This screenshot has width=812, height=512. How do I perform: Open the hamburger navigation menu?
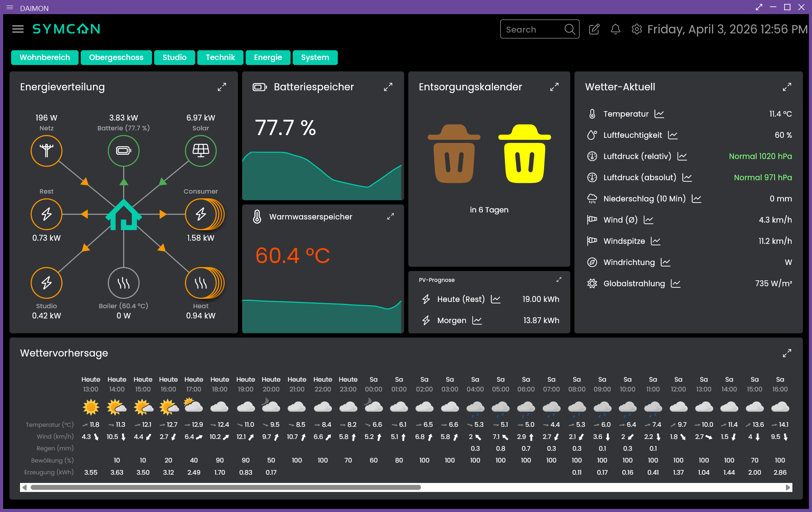[18, 29]
